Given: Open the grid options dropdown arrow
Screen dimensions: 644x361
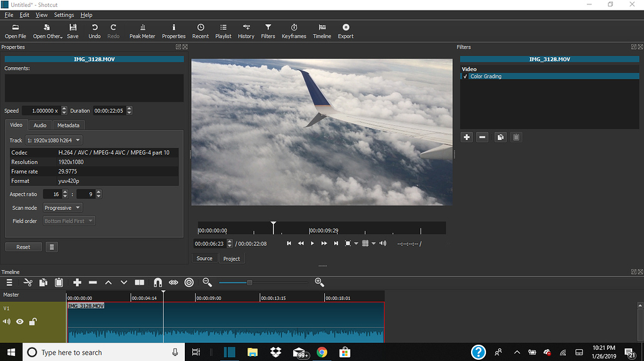Looking at the screenshot, I should coord(373,243).
